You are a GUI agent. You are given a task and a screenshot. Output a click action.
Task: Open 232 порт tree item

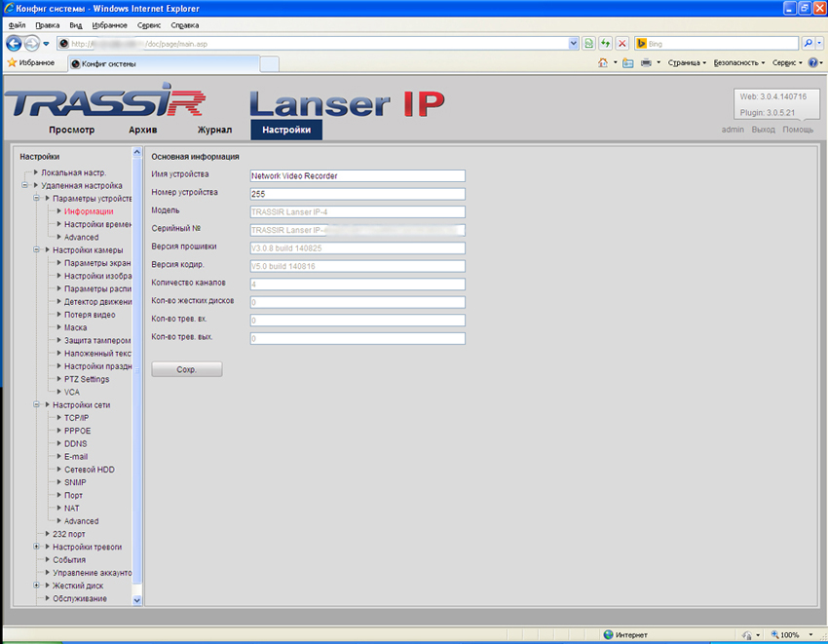click(68, 534)
